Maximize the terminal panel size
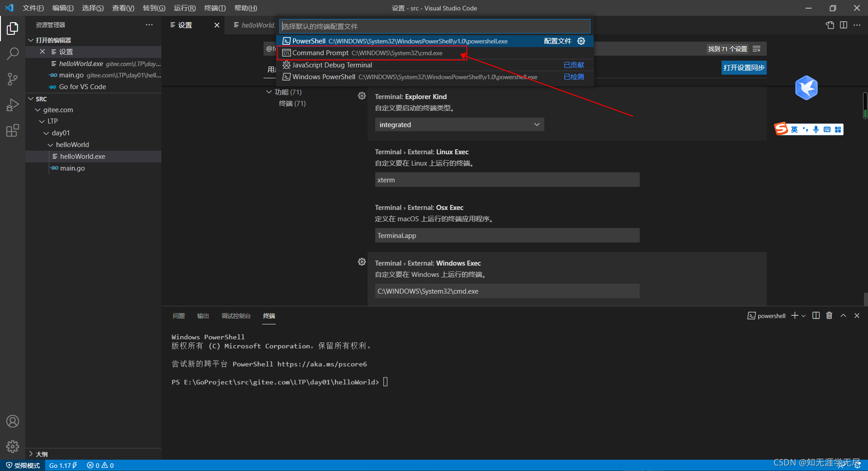The height and width of the screenshot is (471, 868). (843, 316)
